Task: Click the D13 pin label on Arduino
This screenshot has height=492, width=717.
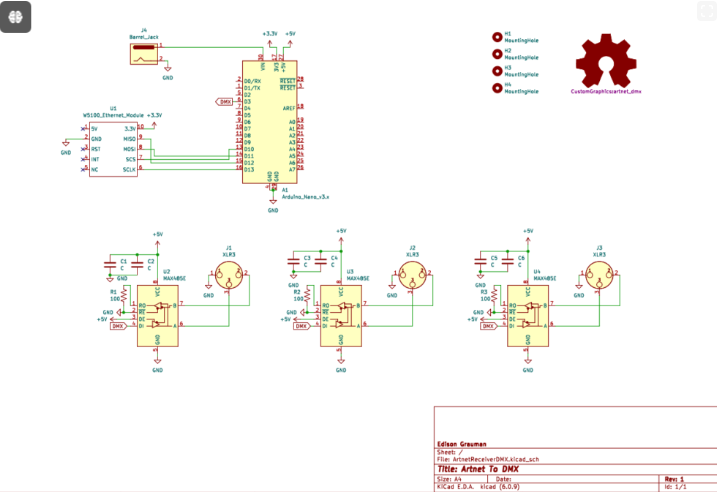Action: click(x=249, y=170)
